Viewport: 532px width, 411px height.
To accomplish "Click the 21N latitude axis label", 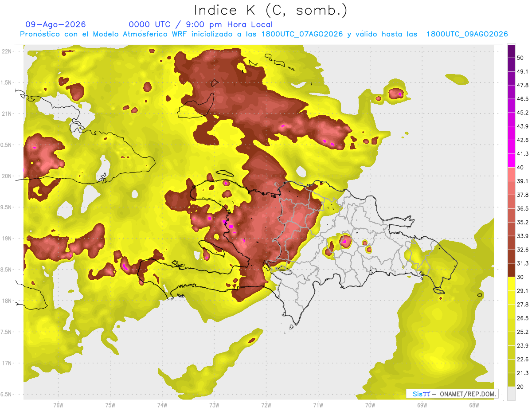I will (7, 114).
